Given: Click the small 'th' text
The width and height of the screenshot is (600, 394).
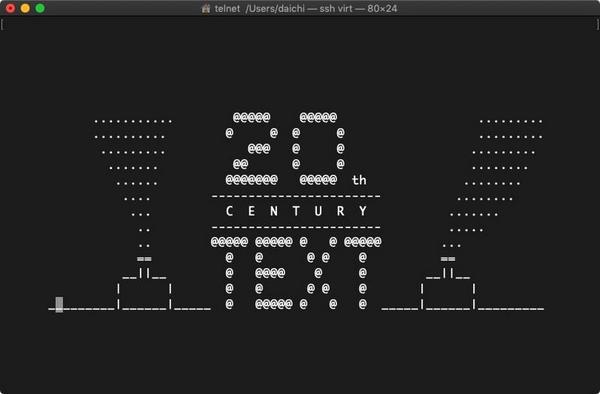Looking at the screenshot, I should point(359,180).
